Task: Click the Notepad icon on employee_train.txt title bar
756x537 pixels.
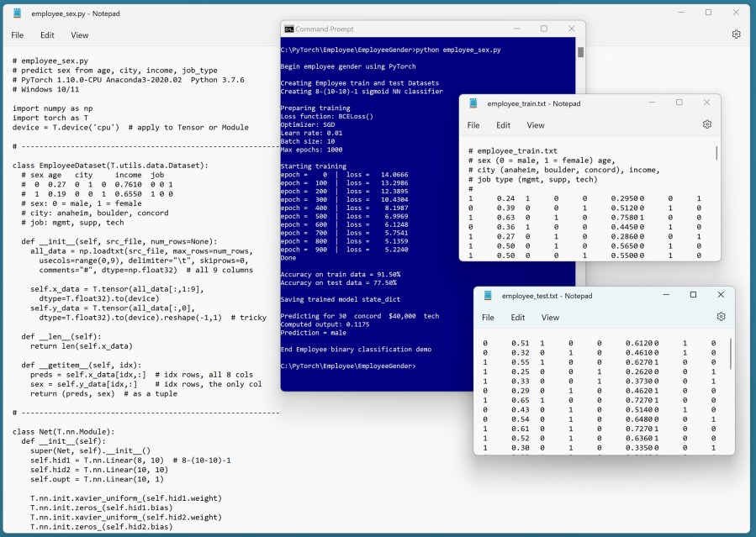Action: pos(471,102)
